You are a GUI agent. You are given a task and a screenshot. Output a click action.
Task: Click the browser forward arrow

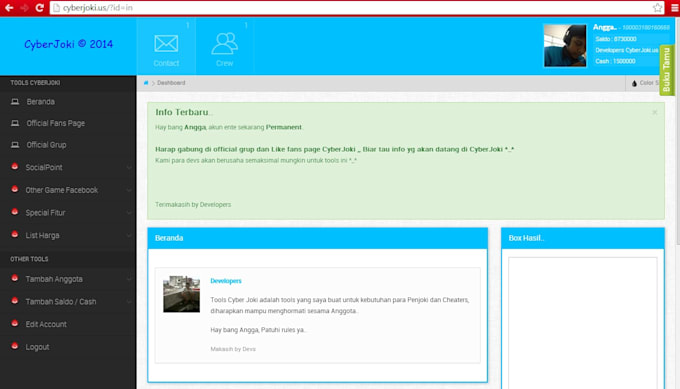(24, 7)
